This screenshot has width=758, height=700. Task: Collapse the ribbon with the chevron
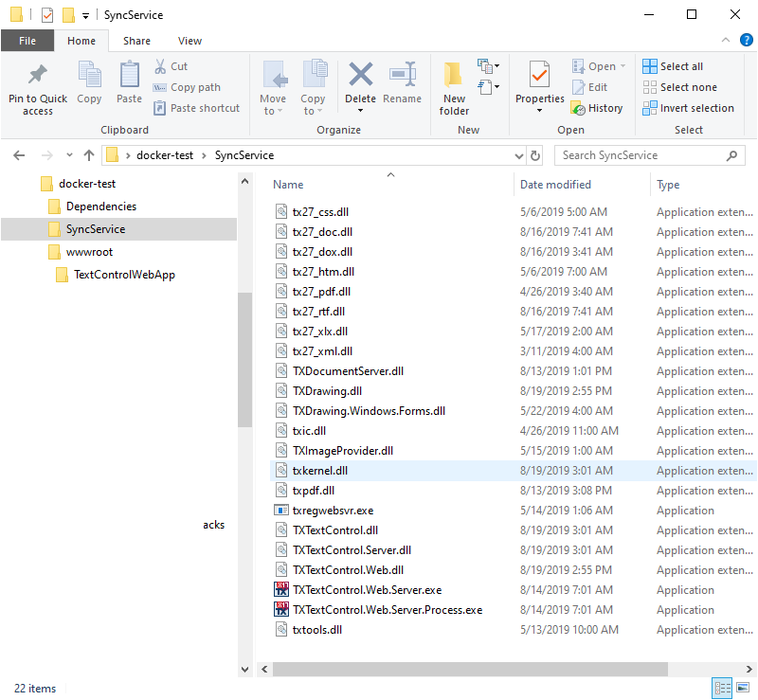click(x=726, y=40)
